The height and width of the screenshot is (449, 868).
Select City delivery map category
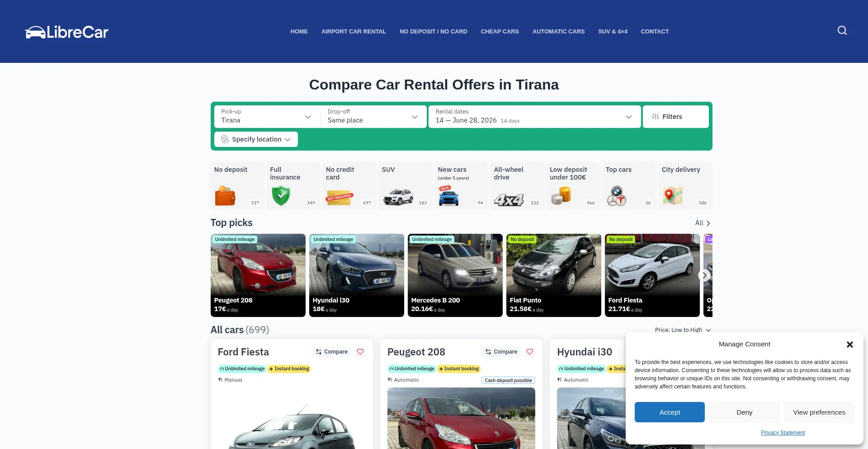pyautogui.click(x=685, y=186)
